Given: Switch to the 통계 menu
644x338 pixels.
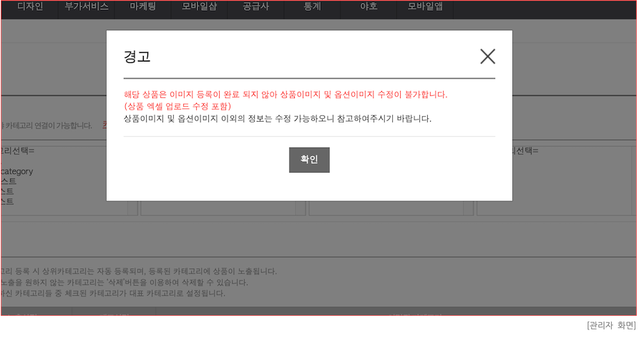Looking at the screenshot, I should (312, 9).
